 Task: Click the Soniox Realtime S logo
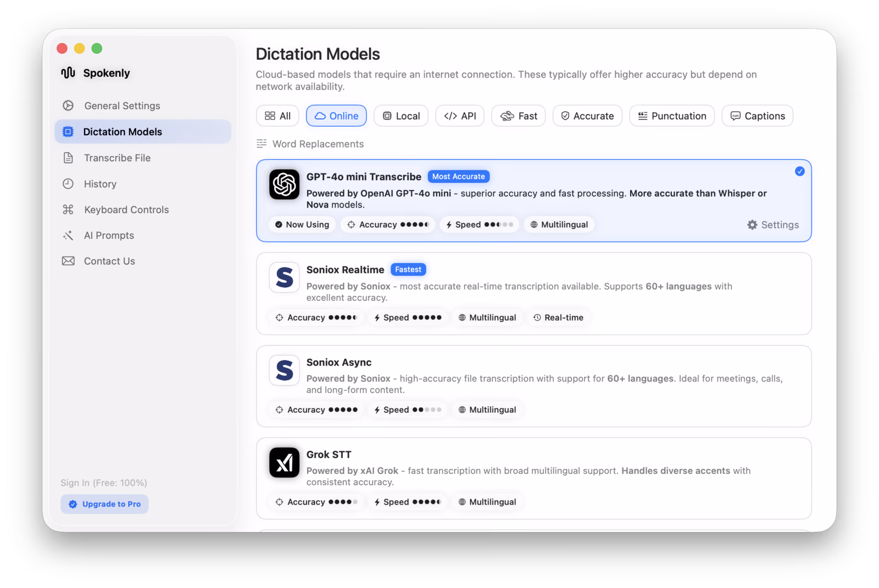[x=284, y=277]
